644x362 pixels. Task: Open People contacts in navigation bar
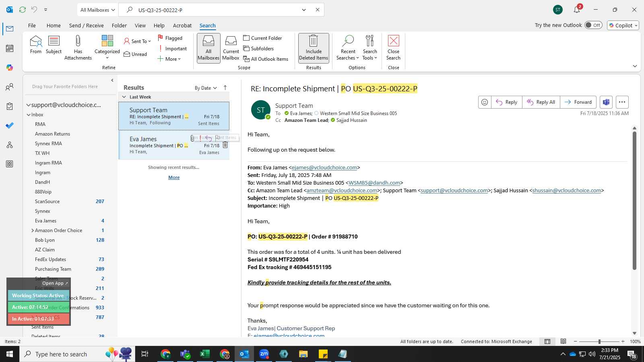[10, 87]
